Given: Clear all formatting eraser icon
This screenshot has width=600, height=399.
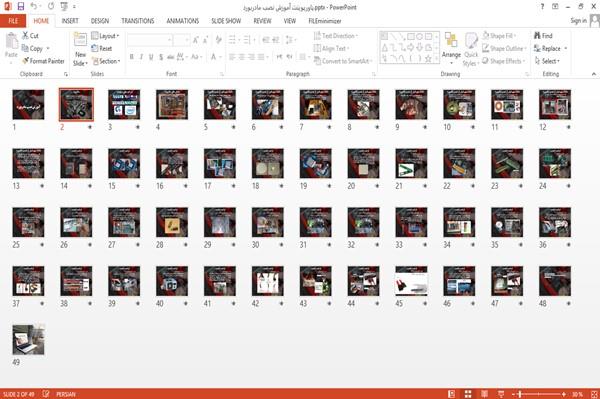Looking at the screenshot, I should pos(219,39).
